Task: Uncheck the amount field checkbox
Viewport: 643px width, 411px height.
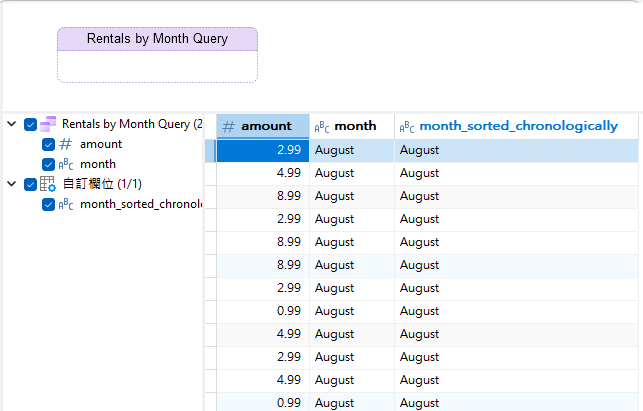Action: pyautogui.click(x=48, y=144)
